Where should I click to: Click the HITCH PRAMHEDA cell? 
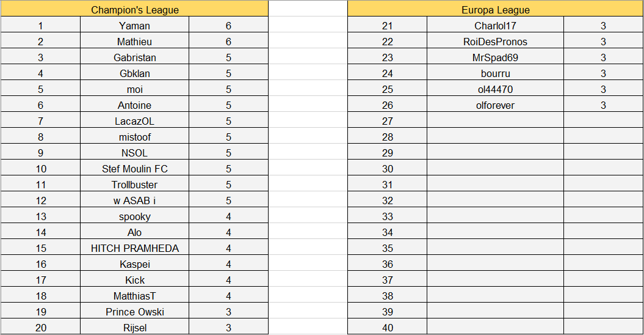134,248
